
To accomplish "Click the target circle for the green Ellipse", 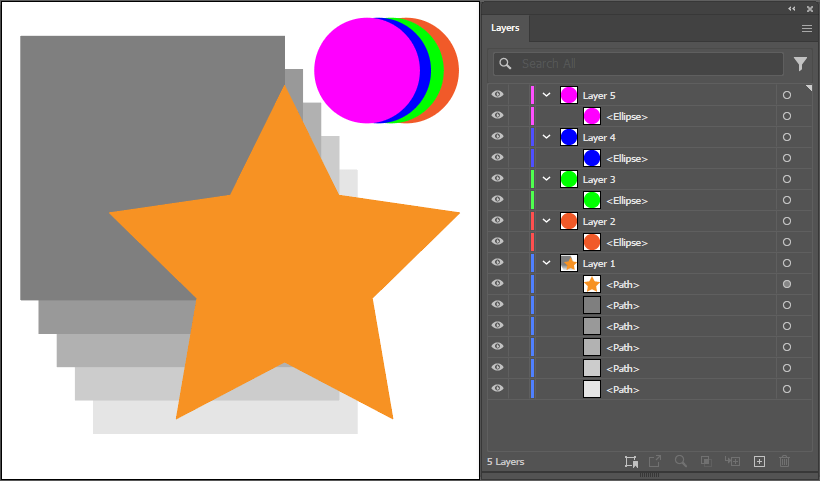I will tap(787, 200).
